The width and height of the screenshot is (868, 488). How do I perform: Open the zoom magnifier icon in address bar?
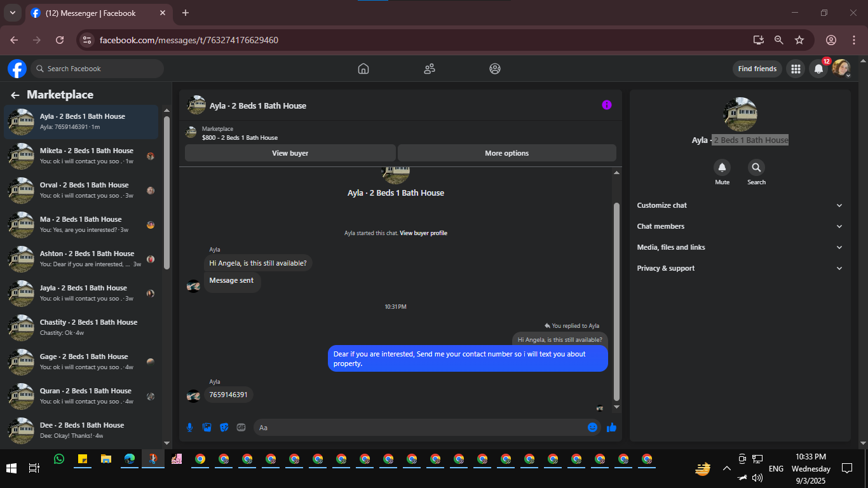(779, 40)
